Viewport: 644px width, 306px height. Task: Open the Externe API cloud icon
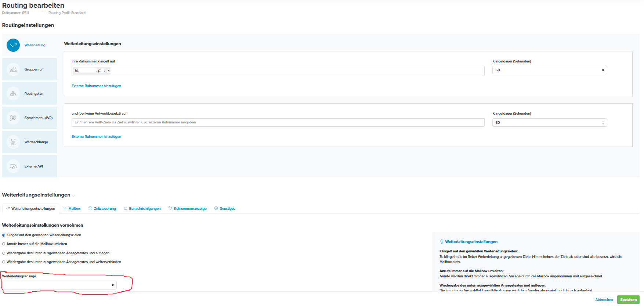tap(13, 166)
